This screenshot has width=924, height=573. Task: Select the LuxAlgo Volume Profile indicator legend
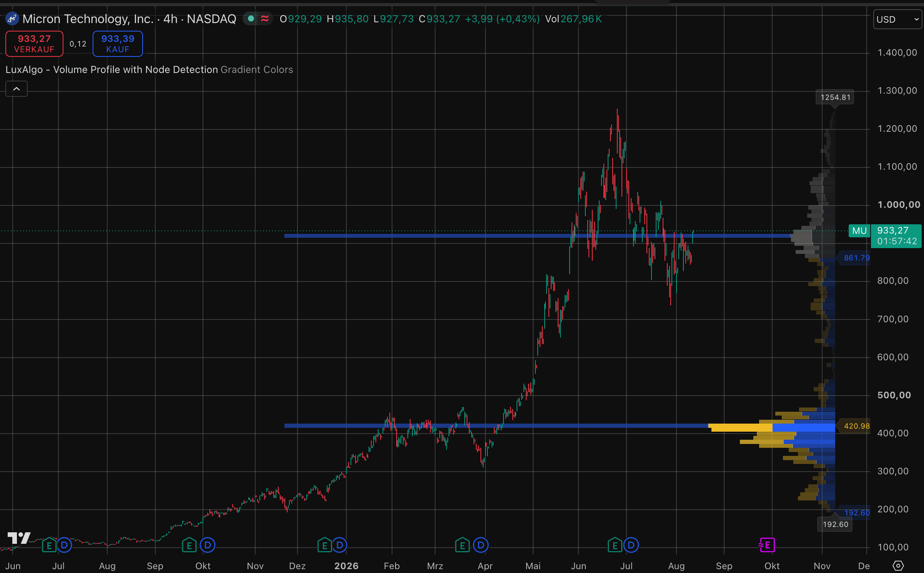tap(112, 70)
